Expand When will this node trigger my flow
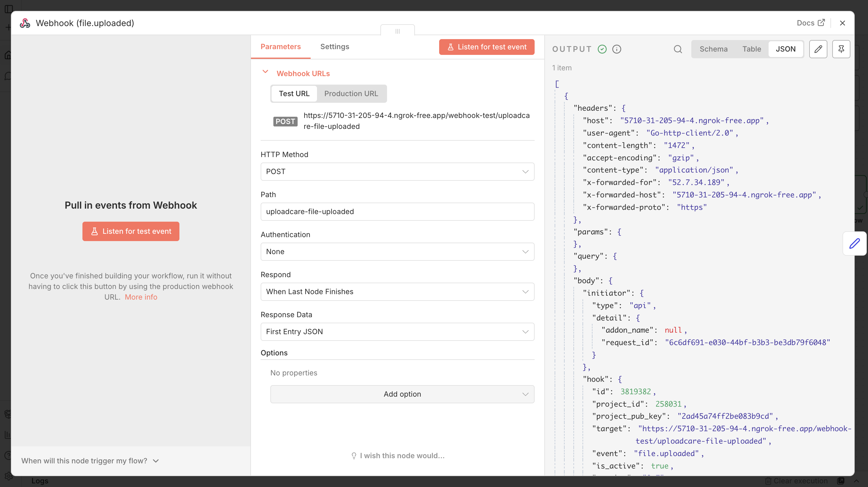 point(90,461)
